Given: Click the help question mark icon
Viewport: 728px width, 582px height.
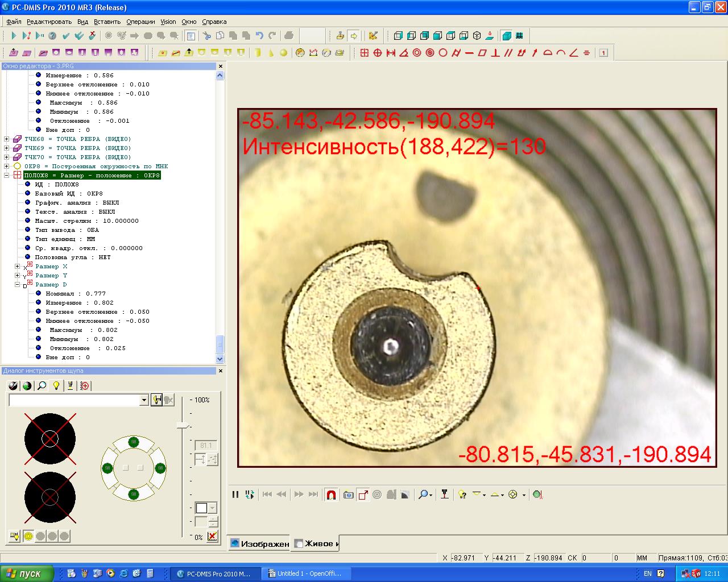Looking at the screenshot, I should click(x=52, y=36).
